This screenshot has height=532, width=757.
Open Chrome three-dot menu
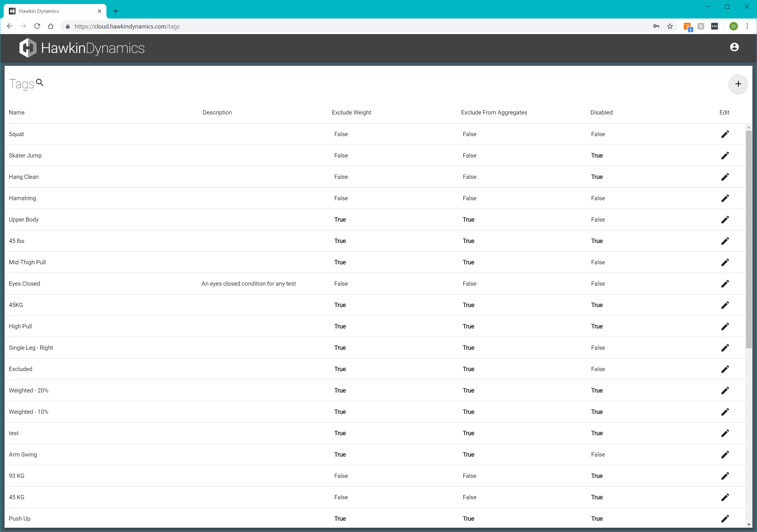747,26
